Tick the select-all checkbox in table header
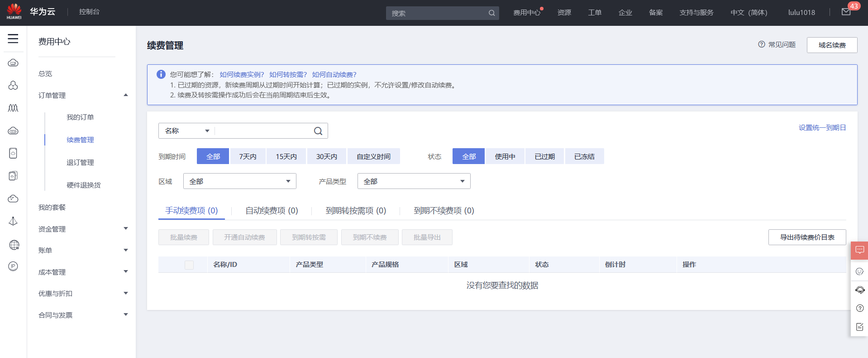This screenshot has width=868, height=358. (189, 265)
